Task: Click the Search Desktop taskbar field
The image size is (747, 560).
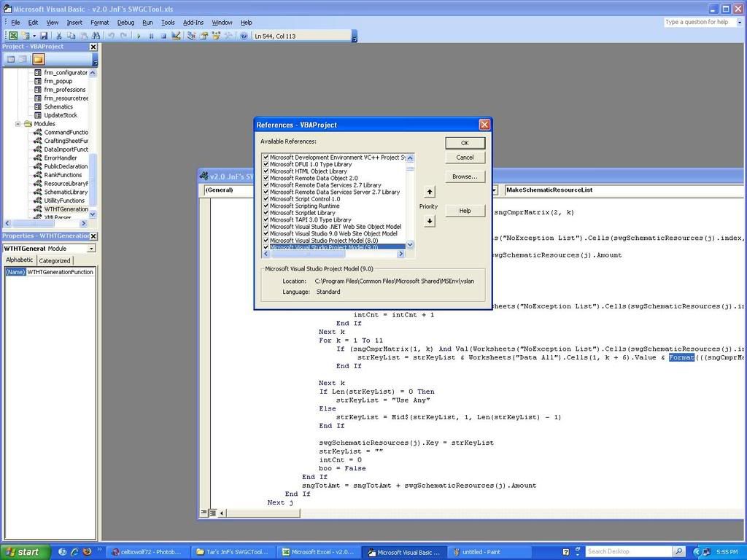Action: click(629, 551)
